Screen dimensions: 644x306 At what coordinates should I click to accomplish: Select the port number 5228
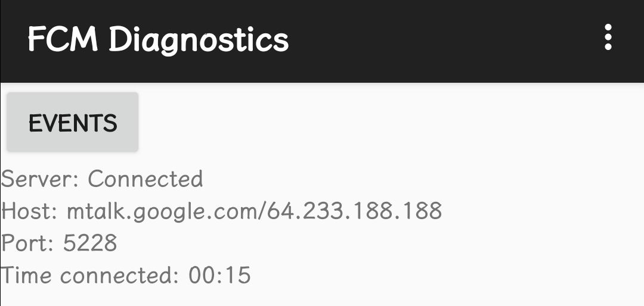tap(90, 243)
